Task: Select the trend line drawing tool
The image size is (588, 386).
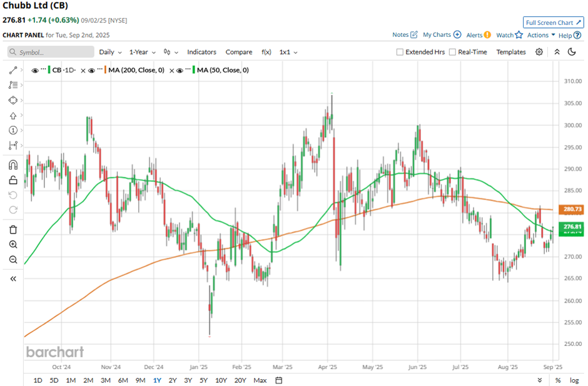Action: (x=13, y=70)
